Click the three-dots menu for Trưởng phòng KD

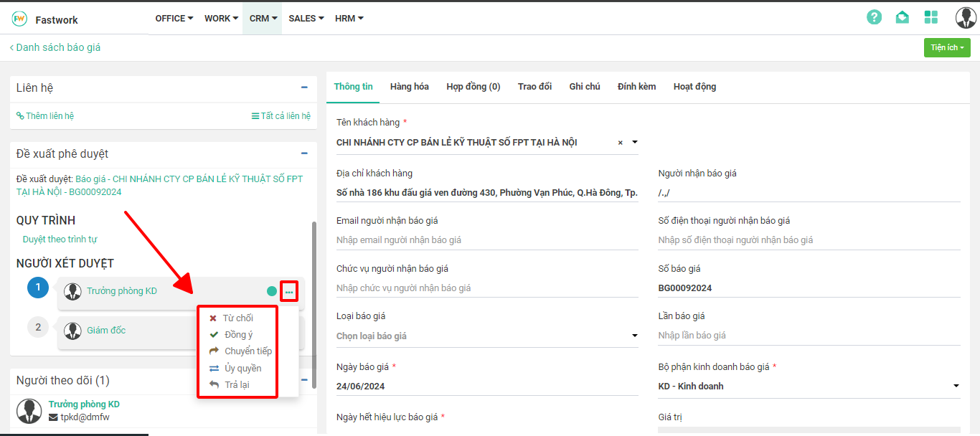point(289,292)
